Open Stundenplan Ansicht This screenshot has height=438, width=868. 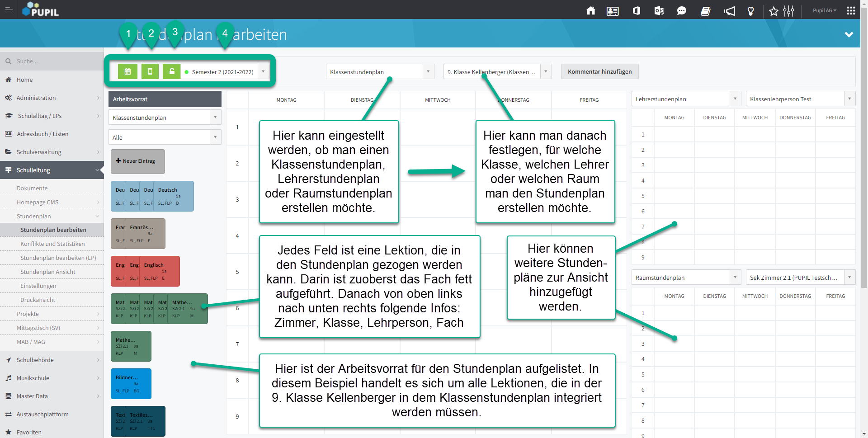[x=52, y=272]
